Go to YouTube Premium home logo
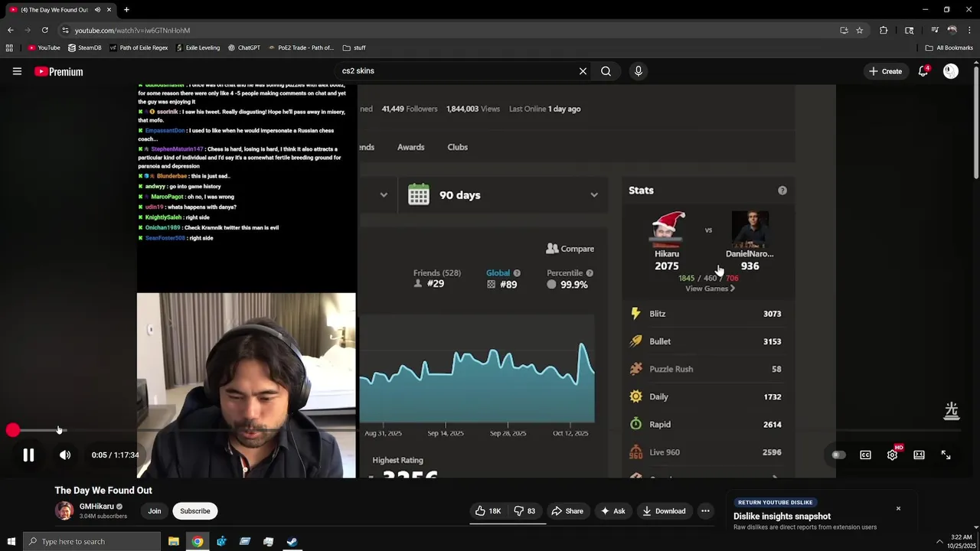This screenshot has width=980, height=551. pyautogui.click(x=58, y=71)
